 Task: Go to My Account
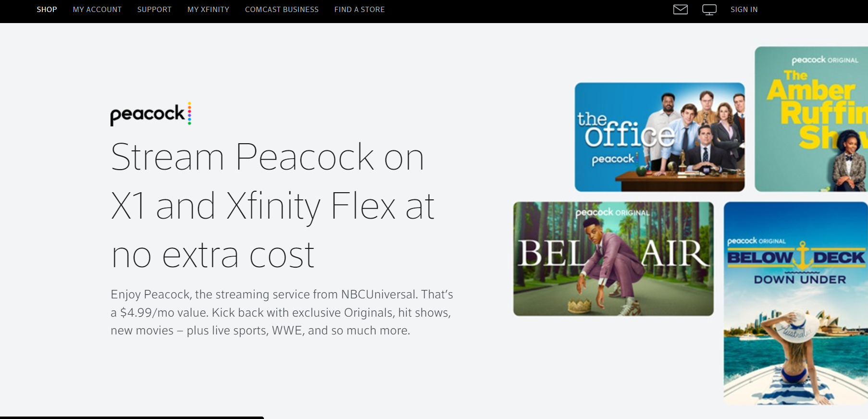point(97,10)
